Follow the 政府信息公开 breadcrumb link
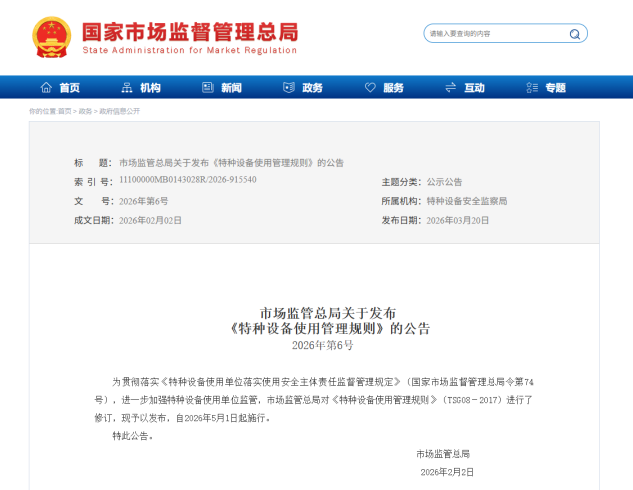Viewport: 633px width, 490px height. [x=119, y=111]
